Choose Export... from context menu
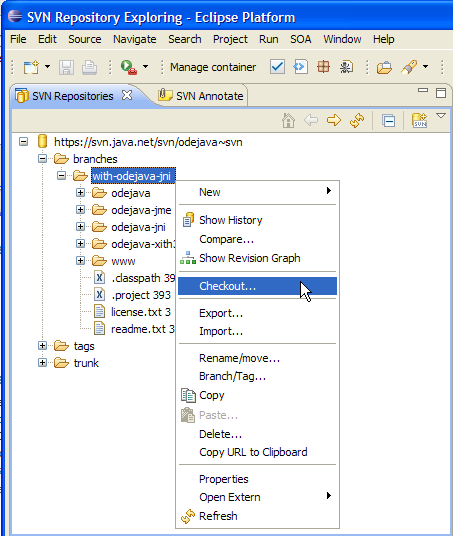 (x=257, y=313)
